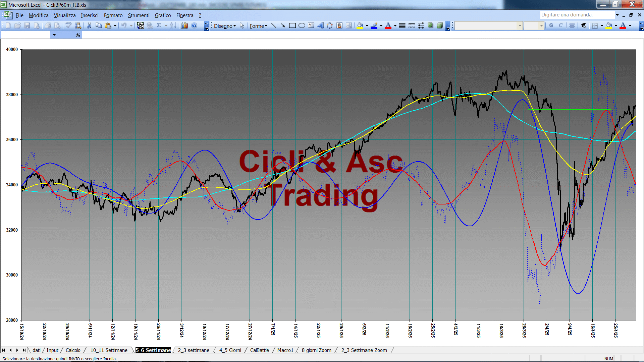This screenshot has height=362, width=644.
Task: Open the Visualizza menu
Action: coord(65,15)
